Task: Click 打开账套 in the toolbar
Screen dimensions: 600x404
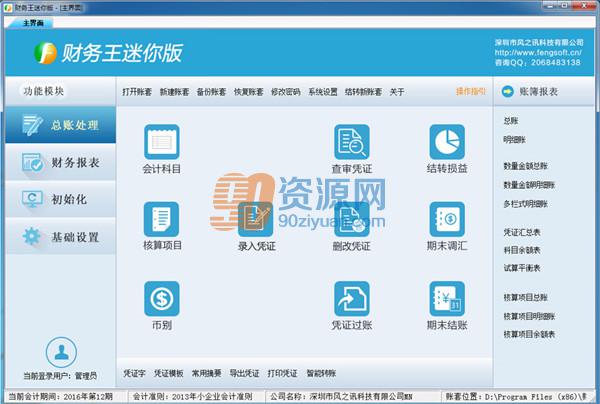Action: [x=137, y=92]
